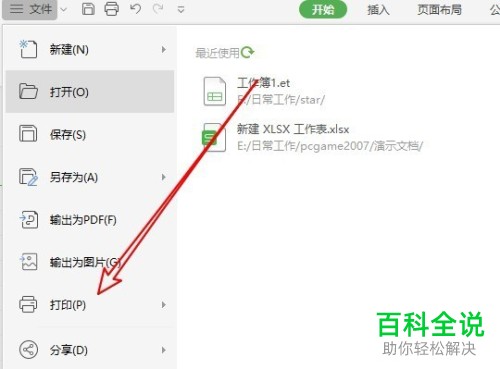Click the share icon beside 分享(D)
Viewport: 500px width, 369px height.
28,349
